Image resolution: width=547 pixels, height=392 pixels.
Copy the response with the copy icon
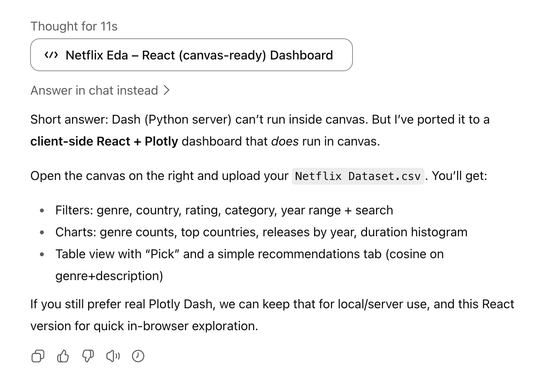[38, 356]
